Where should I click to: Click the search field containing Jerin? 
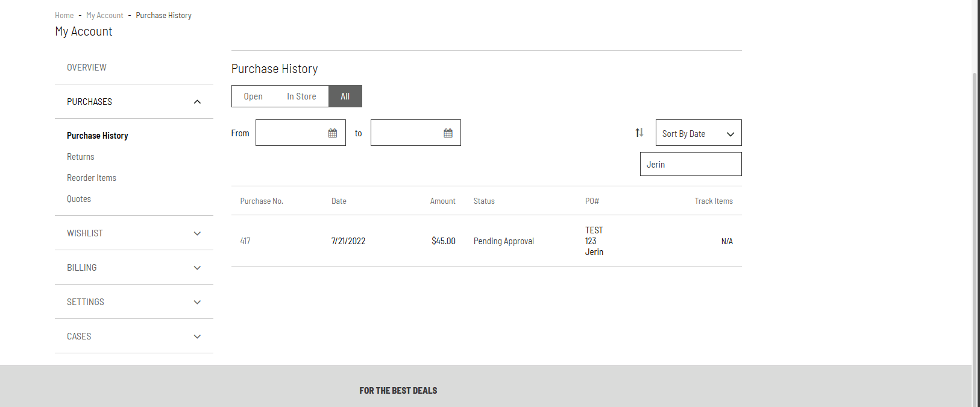[x=690, y=164]
